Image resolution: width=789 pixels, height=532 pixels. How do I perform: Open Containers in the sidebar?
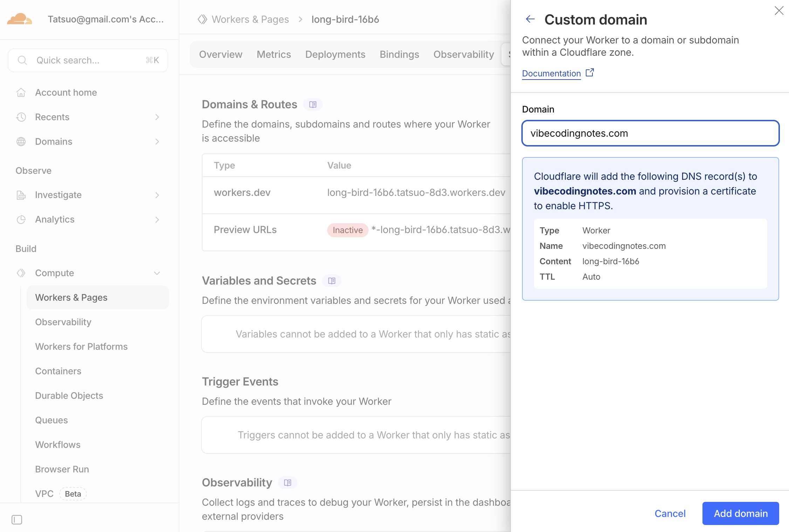click(x=58, y=371)
